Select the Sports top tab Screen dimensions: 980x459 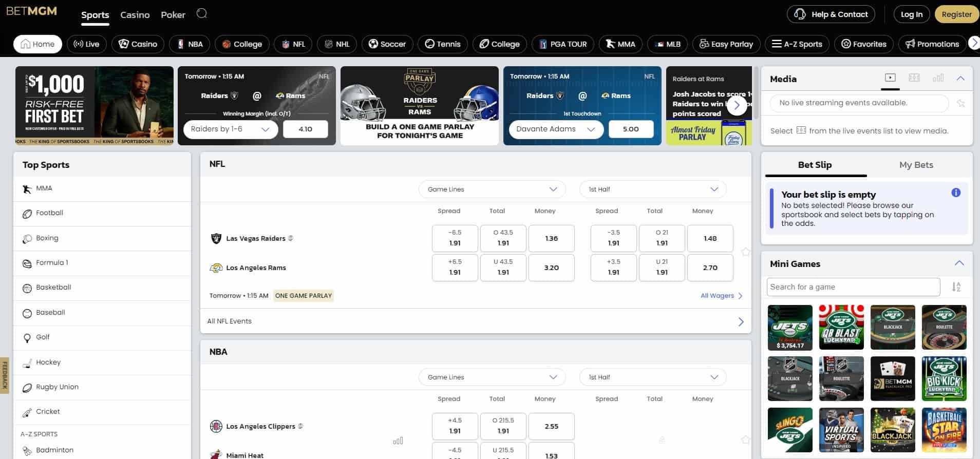tap(95, 15)
